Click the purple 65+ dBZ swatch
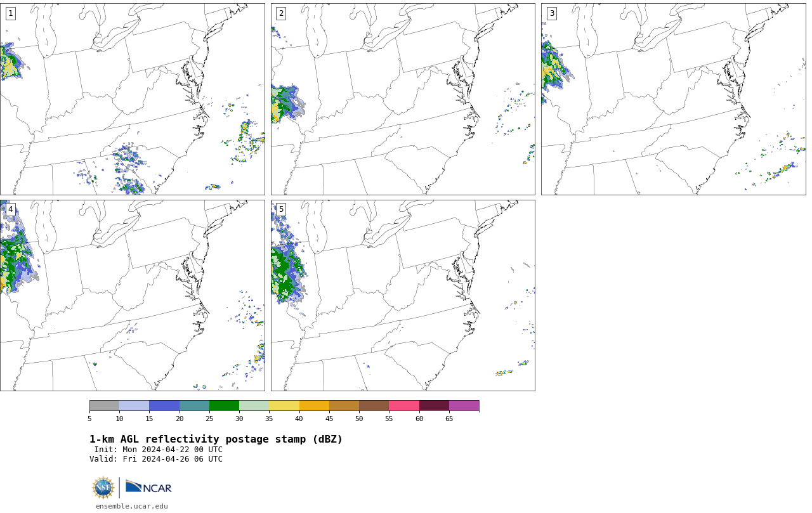The image size is (812, 513). click(464, 406)
